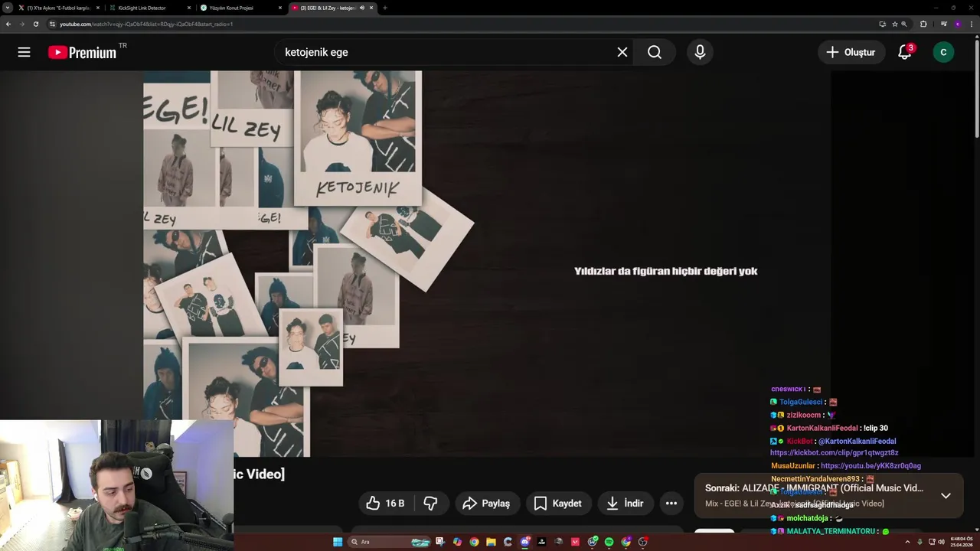Open the Chrome three-dot menu
The image size is (980, 551).
pyautogui.click(x=972, y=24)
